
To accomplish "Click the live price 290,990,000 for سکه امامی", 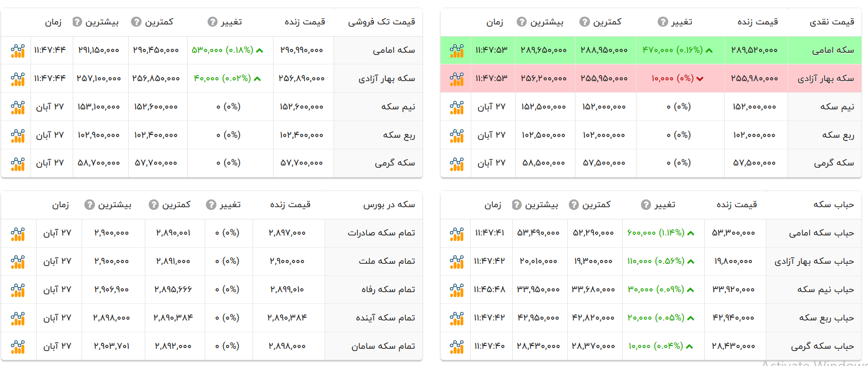I will (x=301, y=51).
